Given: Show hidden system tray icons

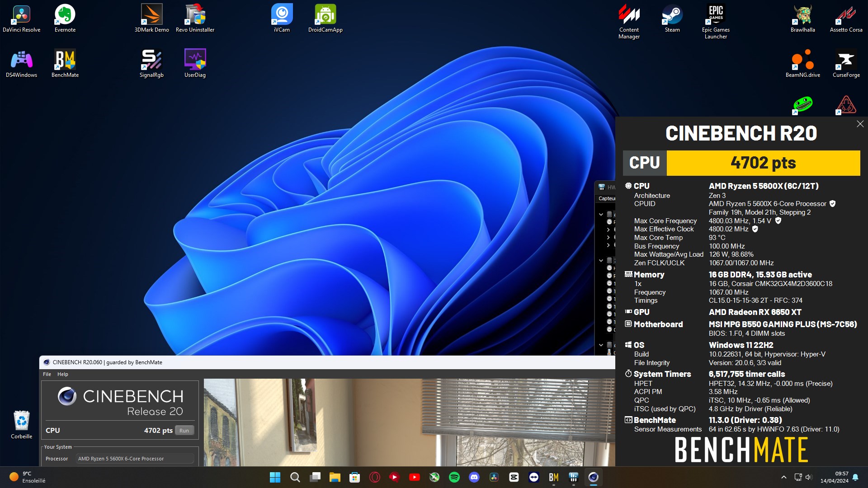Looking at the screenshot, I should 783,477.
